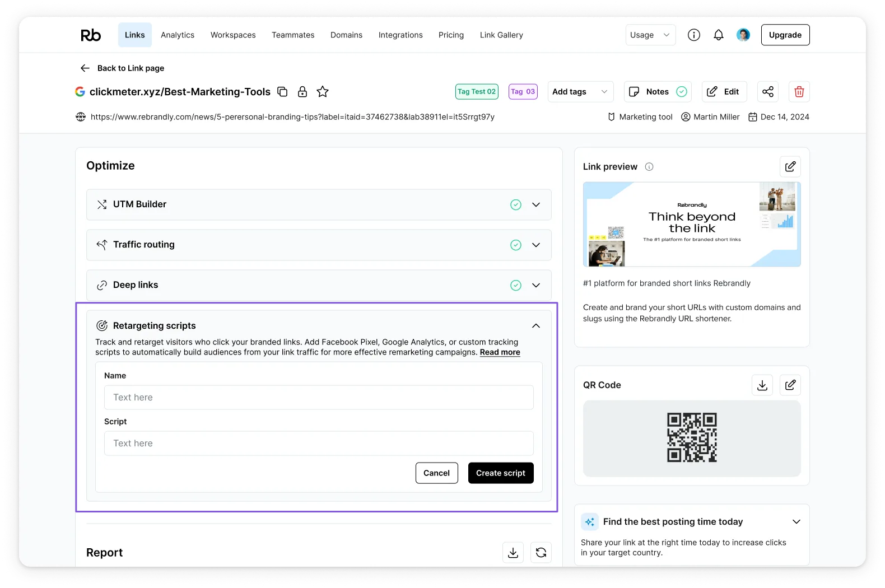Open the Link Gallery tab
This screenshot has width=885, height=588.
pos(501,35)
